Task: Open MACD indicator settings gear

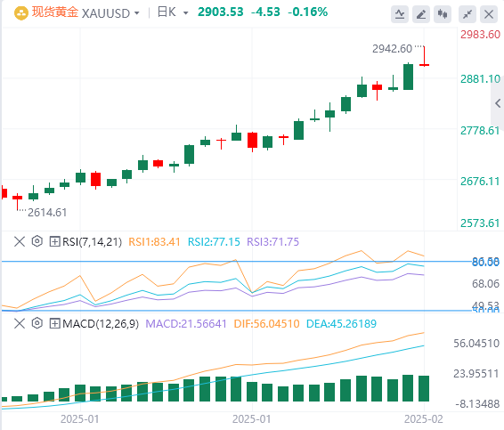Action: pyautogui.click(x=37, y=323)
